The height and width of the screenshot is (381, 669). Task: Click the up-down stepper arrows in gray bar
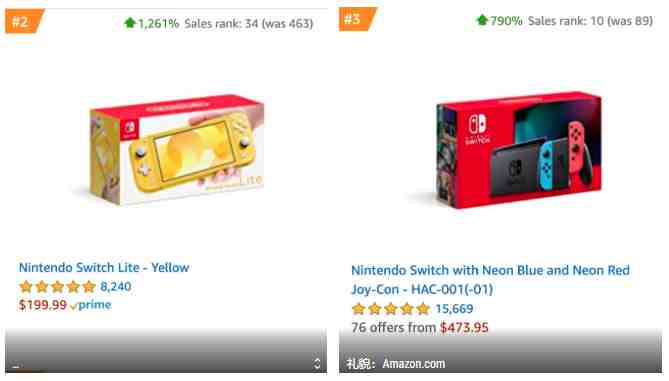(317, 364)
